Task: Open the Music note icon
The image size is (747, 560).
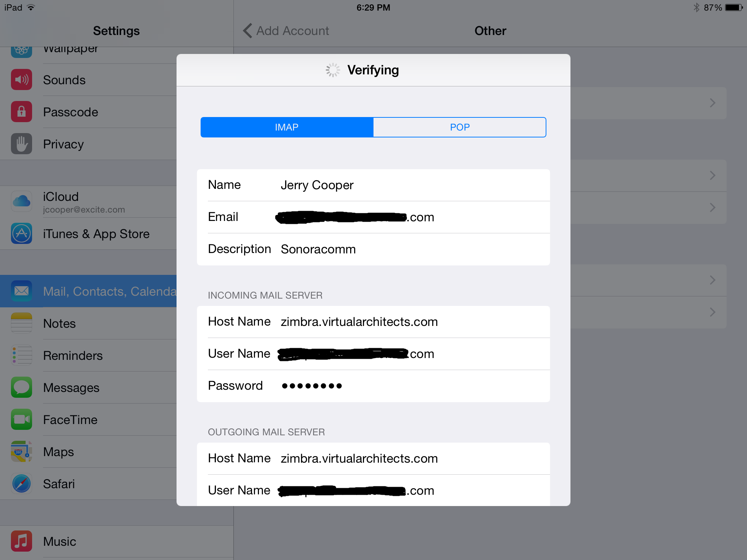Action: coord(22,541)
